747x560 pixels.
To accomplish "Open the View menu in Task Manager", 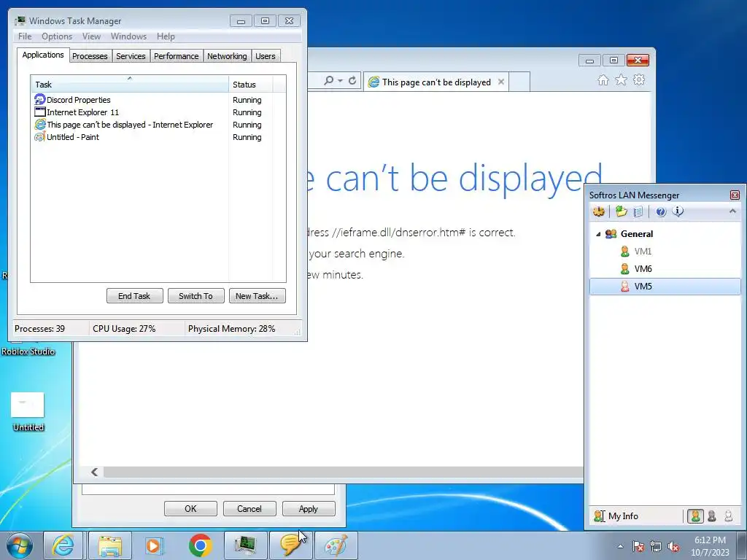I will pos(91,36).
